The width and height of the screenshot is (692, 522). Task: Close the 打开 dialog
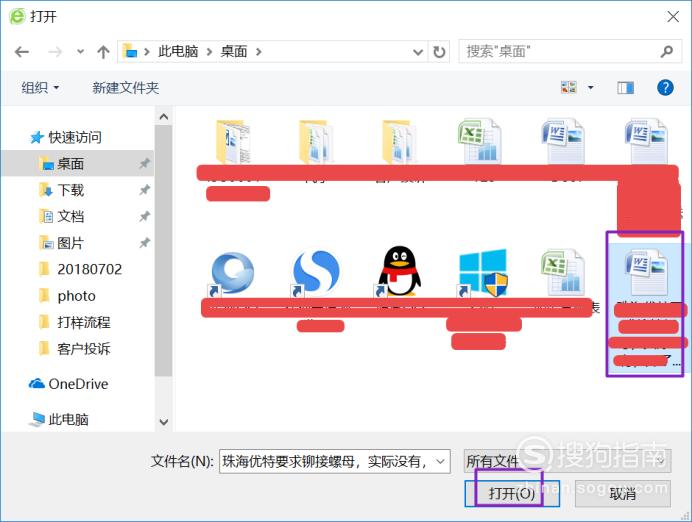pyautogui.click(x=673, y=17)
